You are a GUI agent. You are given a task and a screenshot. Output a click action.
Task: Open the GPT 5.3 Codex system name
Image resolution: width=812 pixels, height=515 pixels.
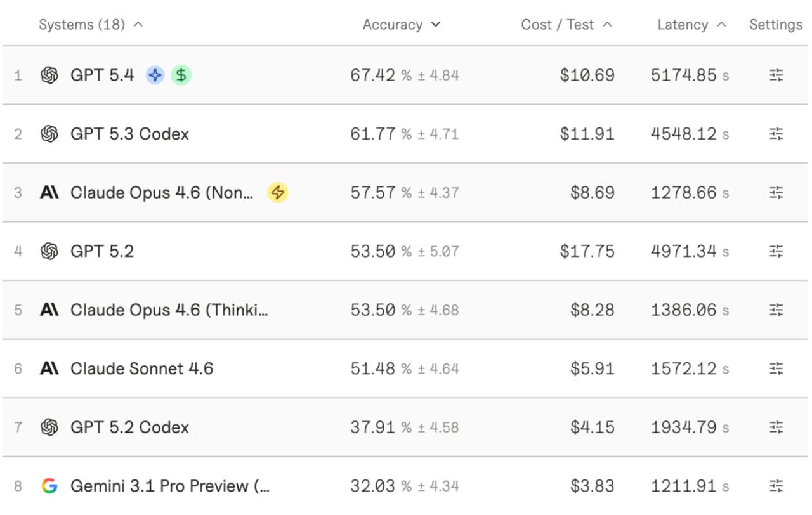(x=129, y=134)
